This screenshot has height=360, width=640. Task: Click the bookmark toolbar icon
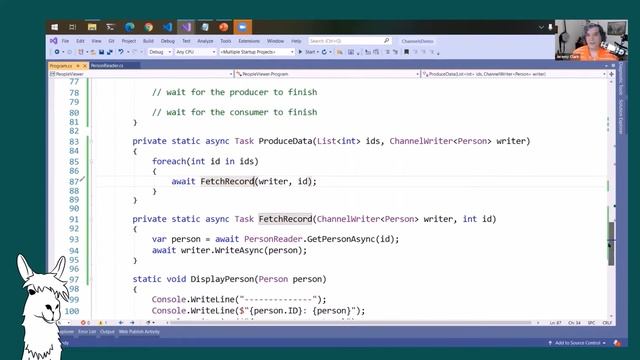click(407, 52)
